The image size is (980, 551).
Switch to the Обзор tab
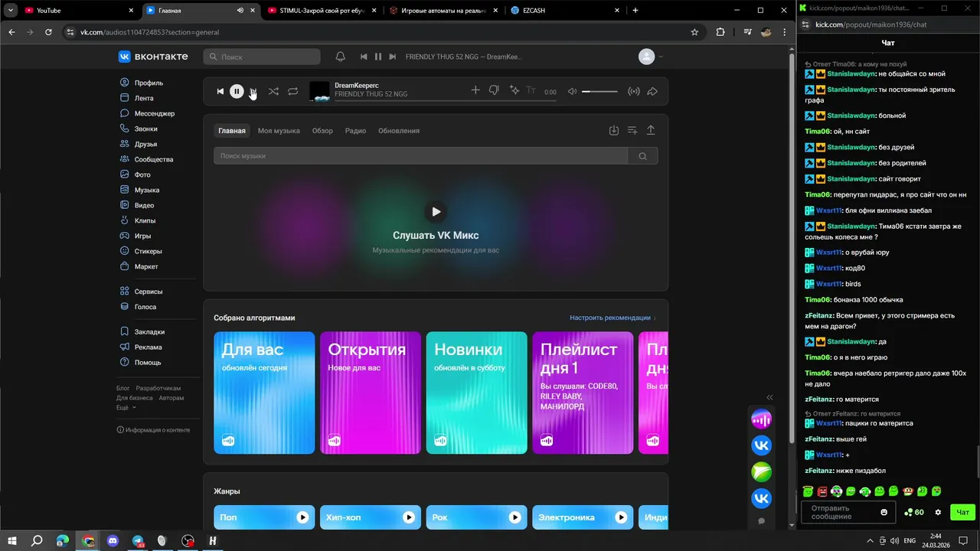point(322,131)
